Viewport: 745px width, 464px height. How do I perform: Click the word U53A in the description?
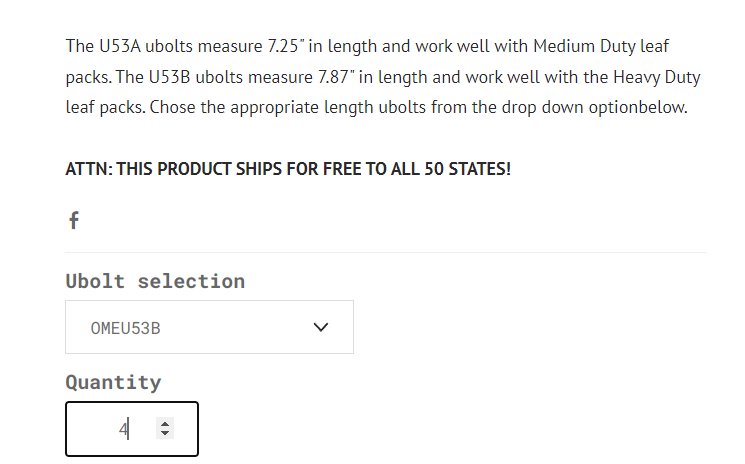[120, 46]
